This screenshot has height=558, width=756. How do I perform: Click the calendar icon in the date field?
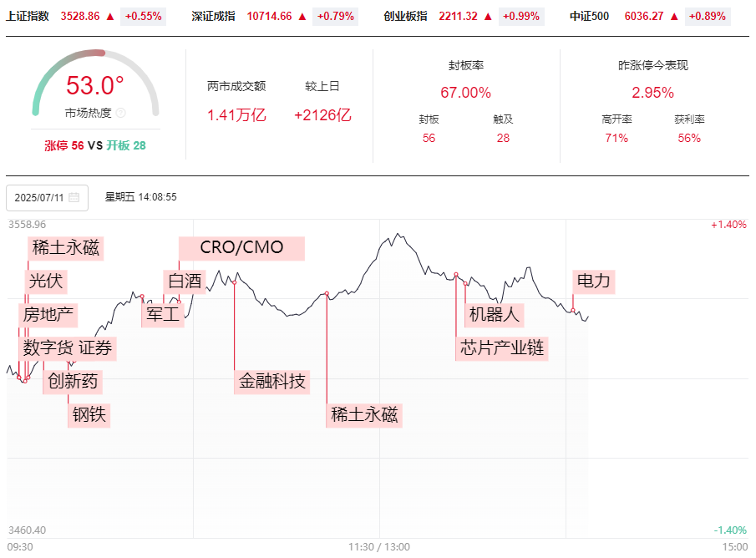click(x=74, y=198)
